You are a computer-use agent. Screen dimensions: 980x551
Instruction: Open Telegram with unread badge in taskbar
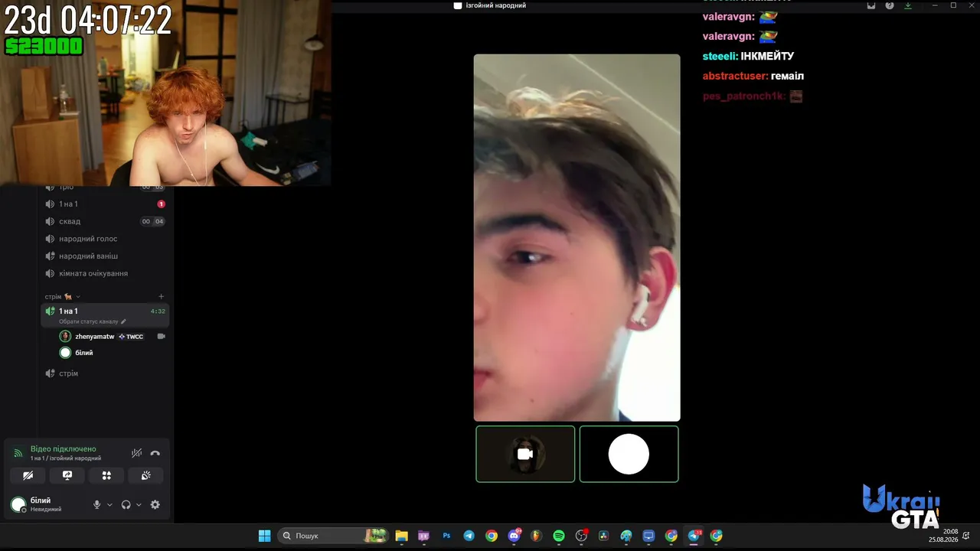click(x=694, y=536)
